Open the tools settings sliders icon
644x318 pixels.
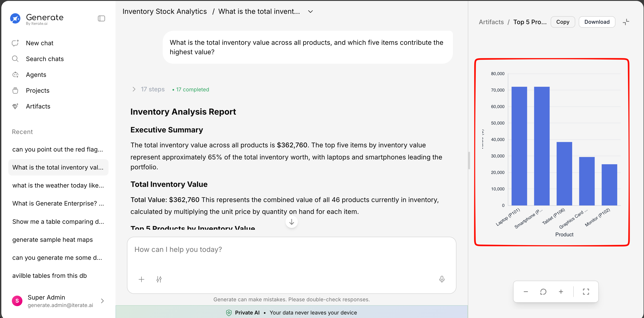point(159,279)
